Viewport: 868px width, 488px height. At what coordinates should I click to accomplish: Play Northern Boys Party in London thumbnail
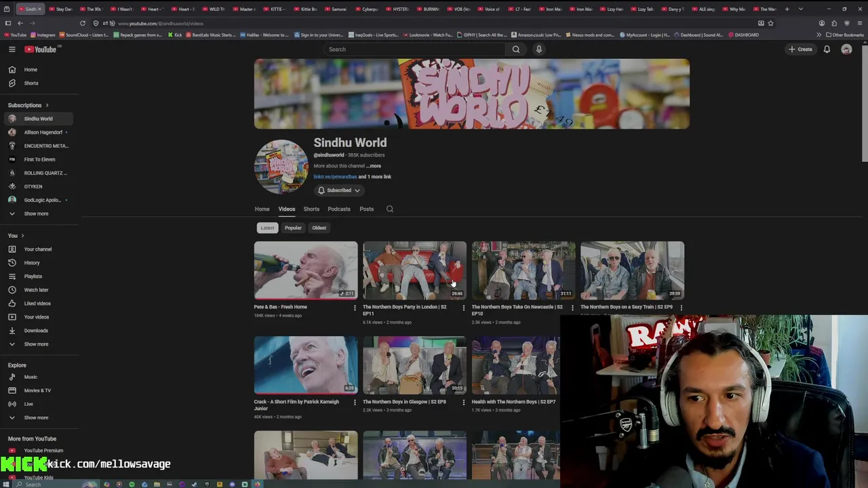(414, 270)
